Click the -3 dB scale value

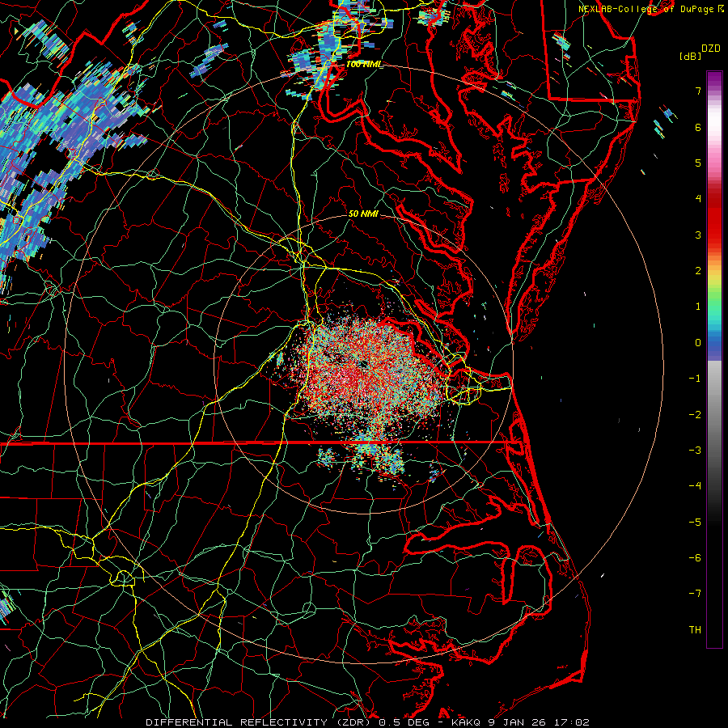pyautogui.click(x=695, y=451)
